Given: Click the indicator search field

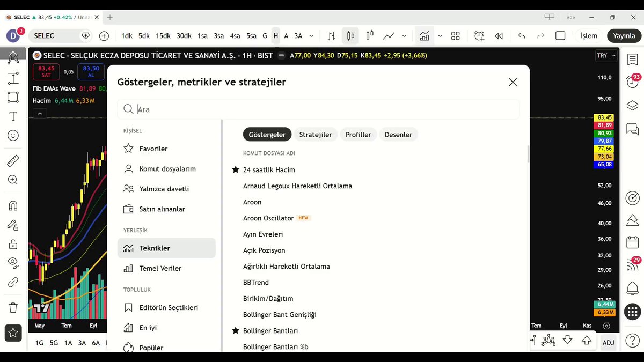Looking at the screenshot, I should point(318,109).
